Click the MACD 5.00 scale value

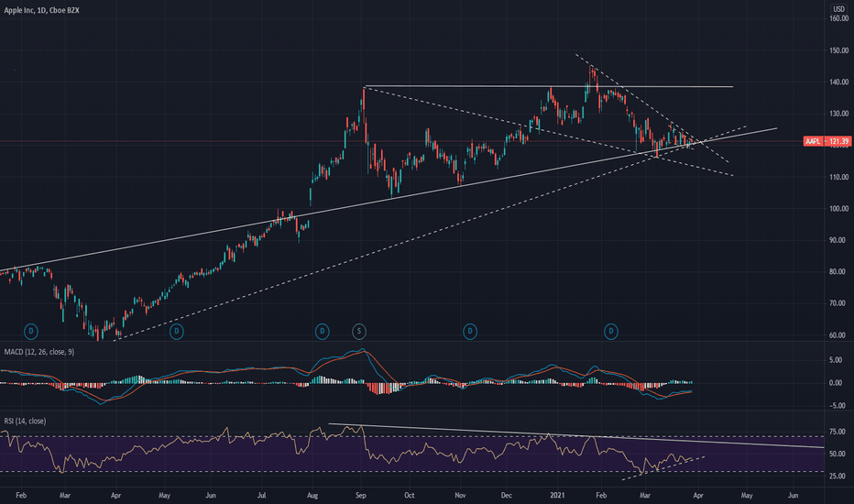836,360
